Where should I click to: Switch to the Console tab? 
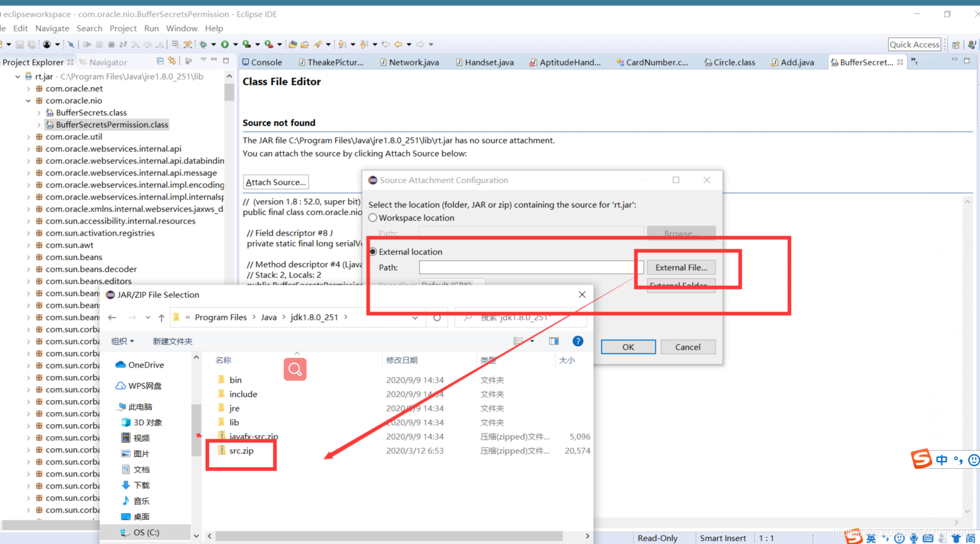pos(262,62)
